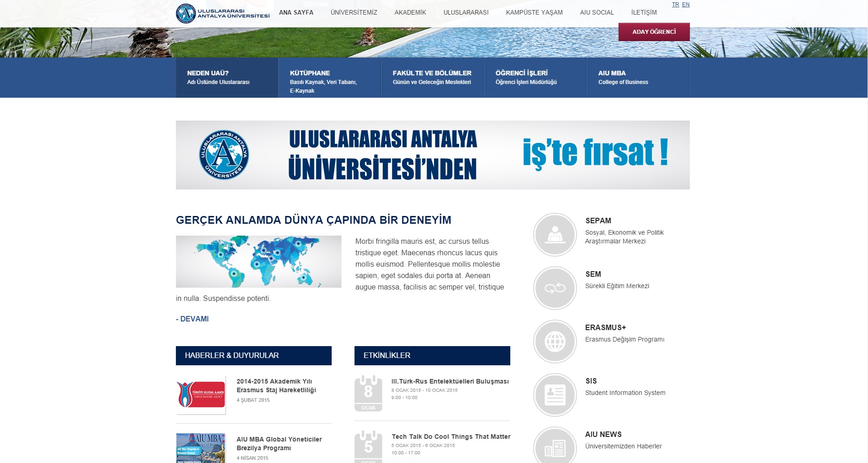Open the FAKÜLTE VE BÖLÜMLER tile
The width and height of the screenshot is (868, 463).
pos(432,78)
